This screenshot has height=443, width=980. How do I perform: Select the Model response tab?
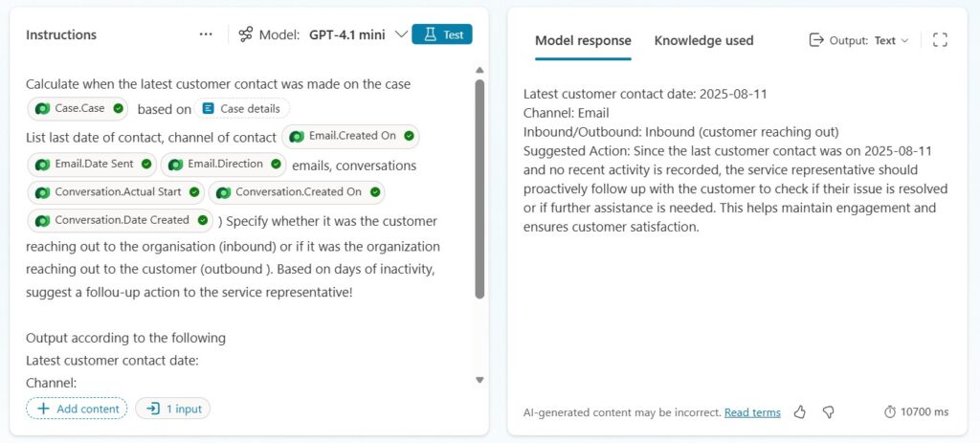pos(583,40)
